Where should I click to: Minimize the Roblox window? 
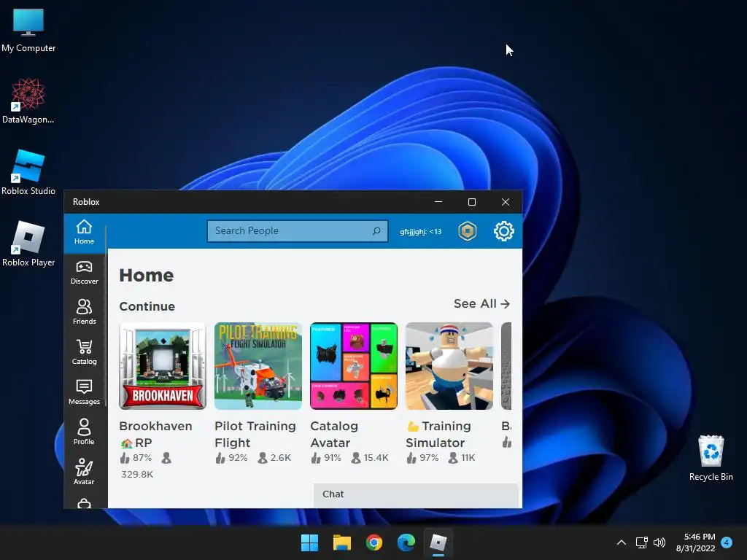tap(438, 202)
